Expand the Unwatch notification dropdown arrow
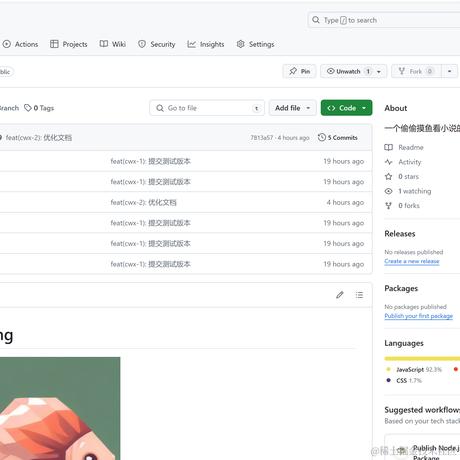The height and width of the screenshot is (460, 460). [379, 72]
